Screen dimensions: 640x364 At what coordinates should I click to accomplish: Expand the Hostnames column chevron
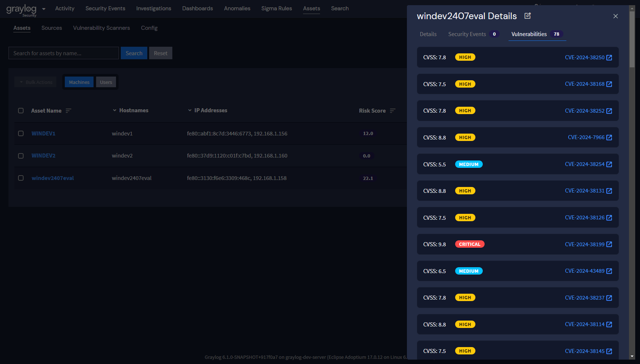point(114,110)
